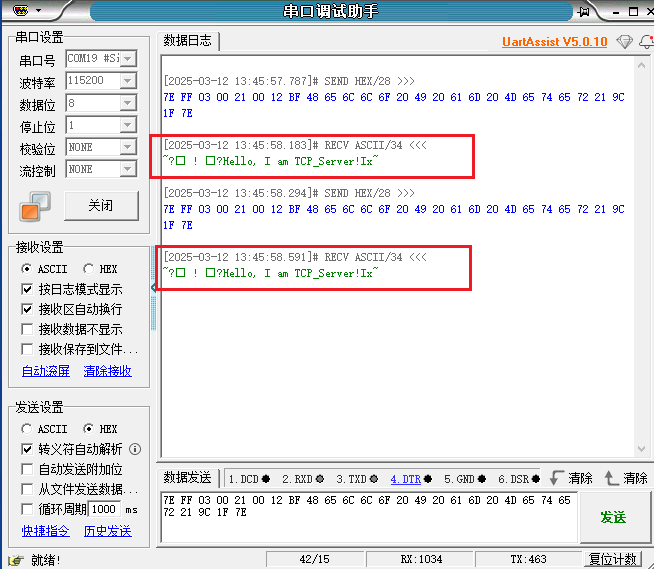Click the upward 清除 clear icon
This screenshot has height=569, width=654.
[611, 478]
